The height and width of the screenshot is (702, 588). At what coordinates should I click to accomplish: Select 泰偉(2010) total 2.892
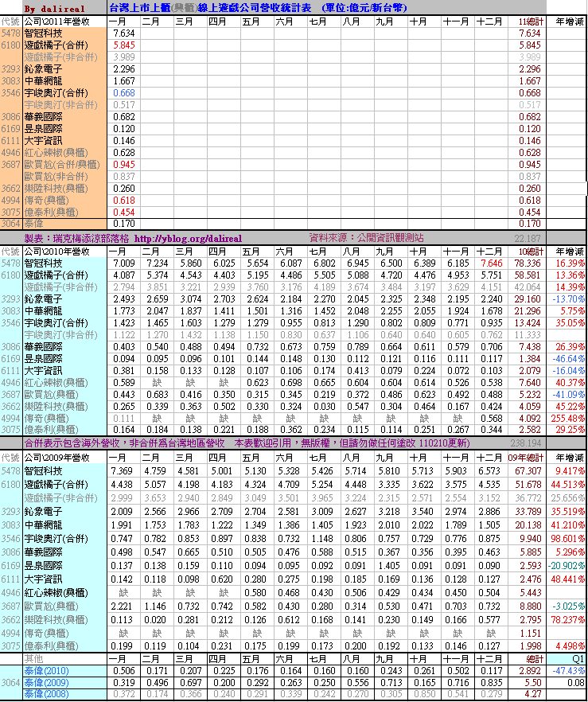coord(530,671)
